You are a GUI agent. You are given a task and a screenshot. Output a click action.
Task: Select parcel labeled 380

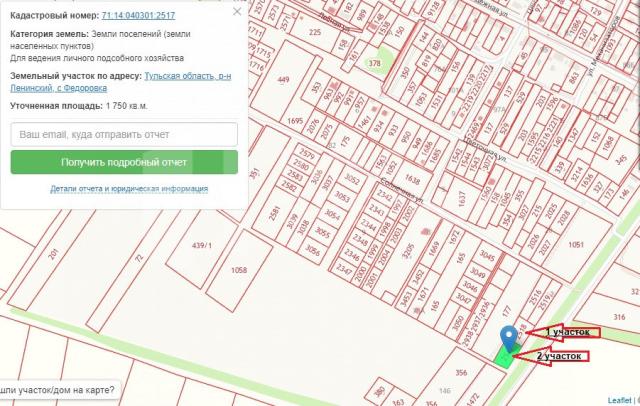click(379, 392)
